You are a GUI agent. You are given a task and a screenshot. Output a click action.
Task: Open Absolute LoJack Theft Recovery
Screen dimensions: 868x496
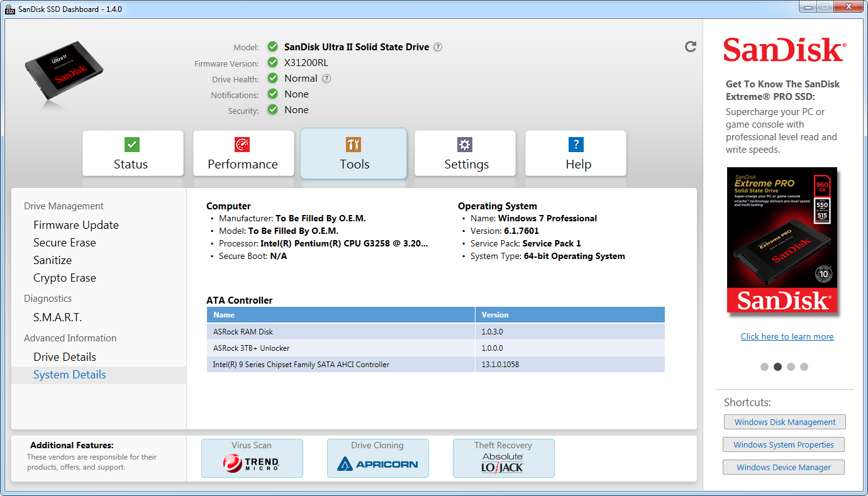pyautogui.click(x=503, y=458)
